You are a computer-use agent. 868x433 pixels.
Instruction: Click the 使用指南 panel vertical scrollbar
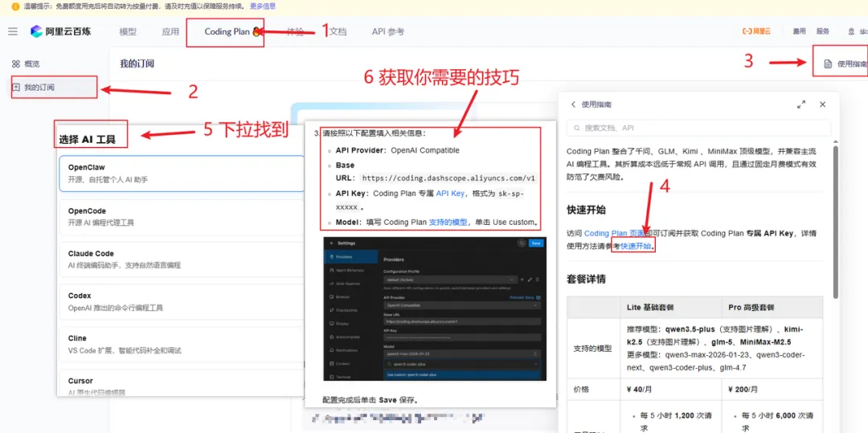[836, 221]
